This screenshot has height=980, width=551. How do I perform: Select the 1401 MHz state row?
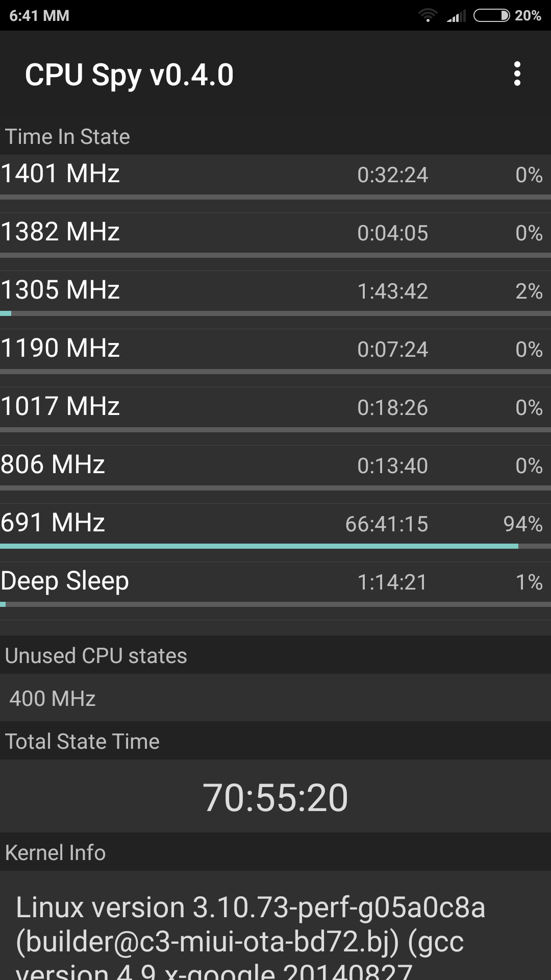[x=275, y=175]
